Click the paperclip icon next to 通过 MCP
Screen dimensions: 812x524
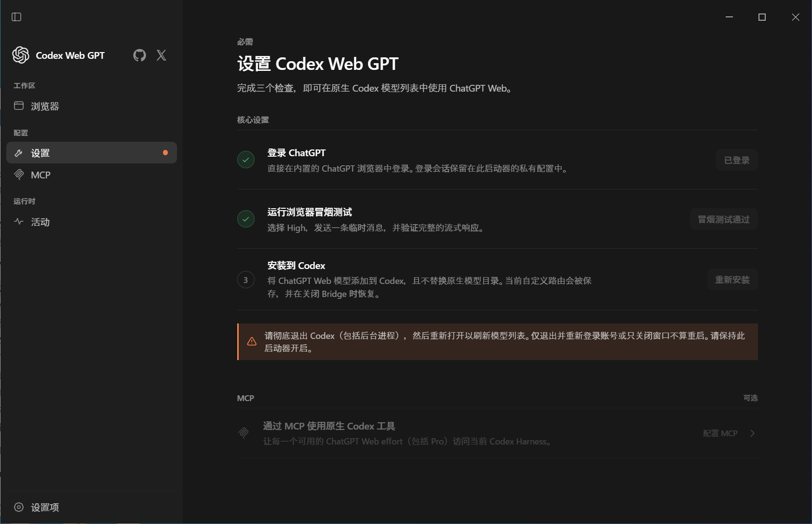(x=244, y=433)
